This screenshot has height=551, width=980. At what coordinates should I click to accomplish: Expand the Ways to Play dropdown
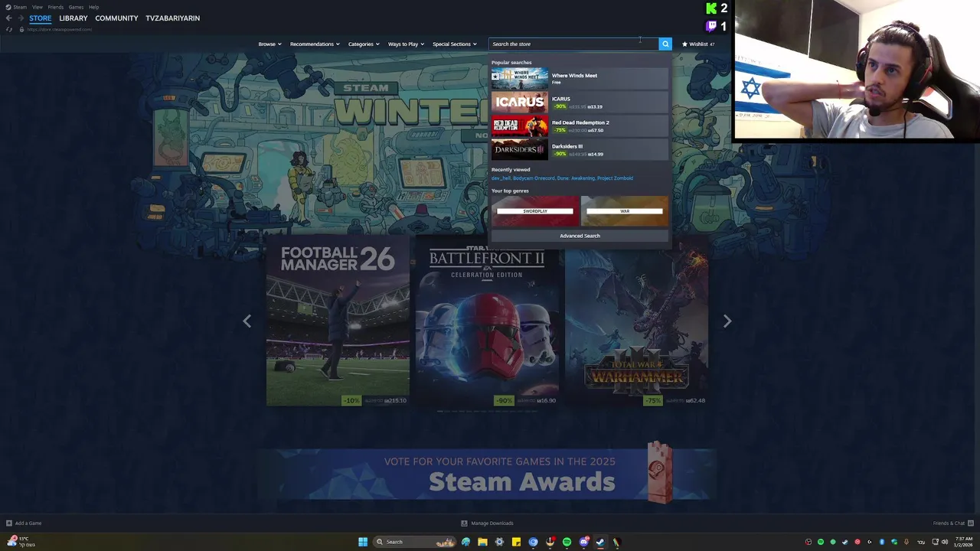point(406,44)
